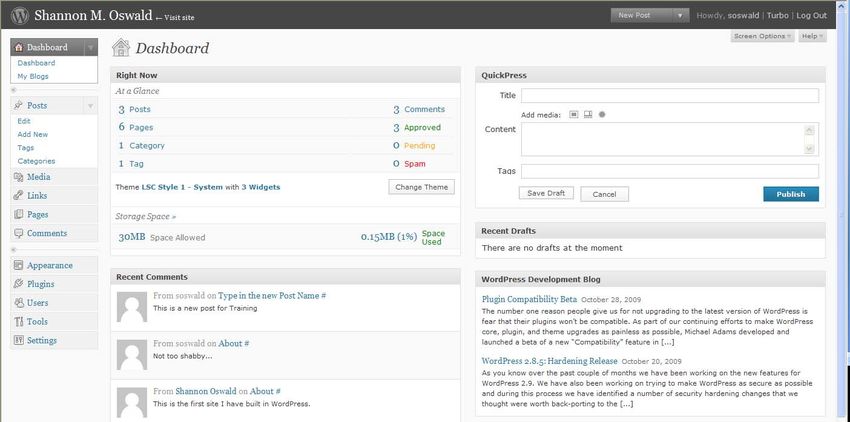
Task: Open Storage Space link
Action: click(x=146, y=216)
